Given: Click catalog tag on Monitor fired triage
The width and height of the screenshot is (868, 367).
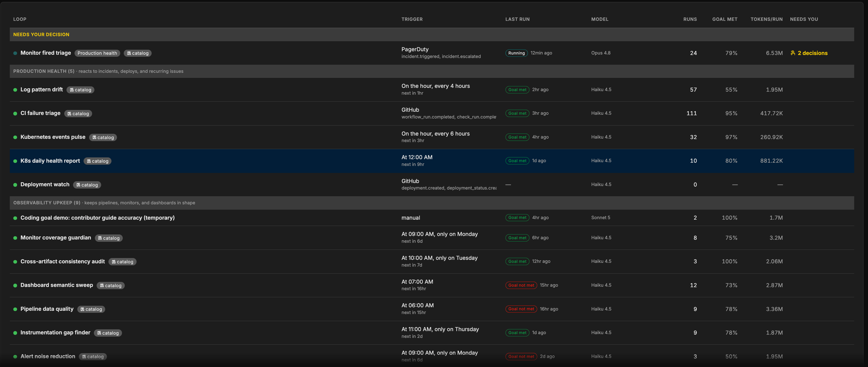Looking at the screenshot, I should (138, 53).
